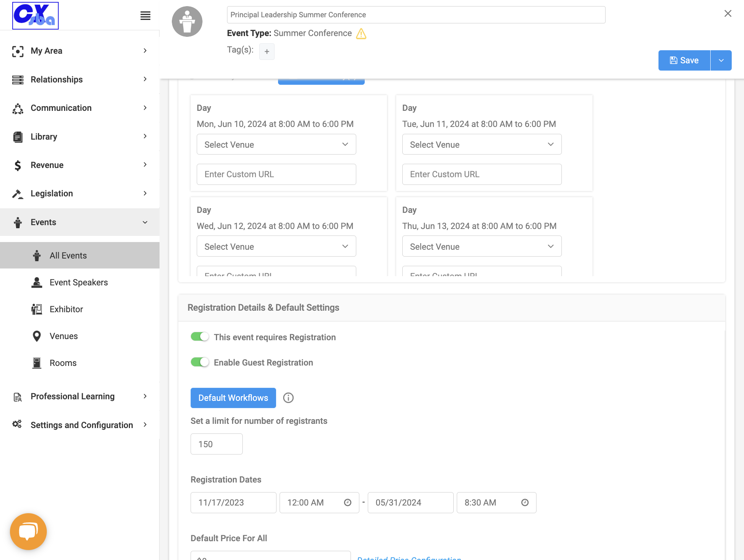The width and height of the screenshot is (744, 560).
Task: Collapse the Events menu chevron
Action: [x=145, y=222]
